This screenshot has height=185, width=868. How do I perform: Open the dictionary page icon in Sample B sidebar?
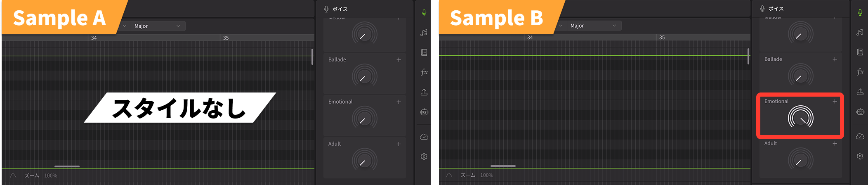tap(860, 52)
